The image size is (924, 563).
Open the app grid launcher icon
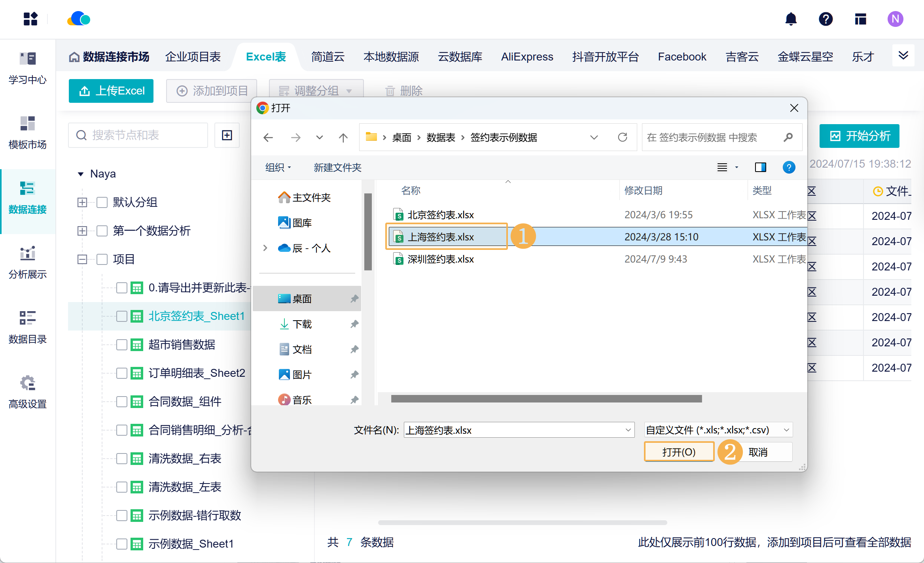click(x=30, y=19)
